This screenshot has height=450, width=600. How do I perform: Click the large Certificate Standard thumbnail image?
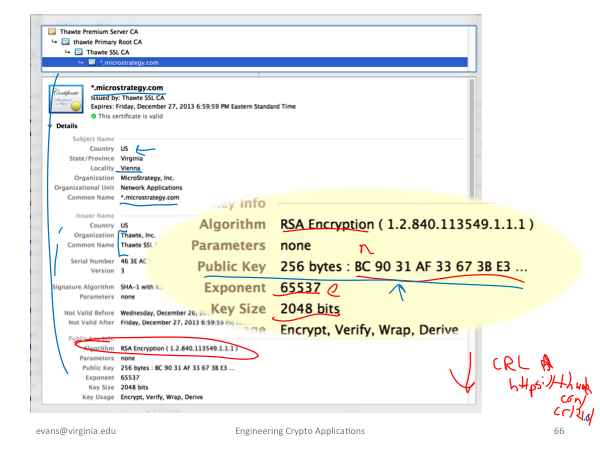point(66,99)
